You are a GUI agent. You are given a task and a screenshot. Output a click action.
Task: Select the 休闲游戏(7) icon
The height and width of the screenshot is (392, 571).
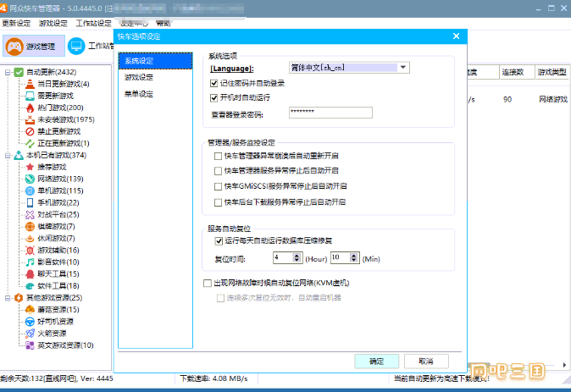coord(30,239)
